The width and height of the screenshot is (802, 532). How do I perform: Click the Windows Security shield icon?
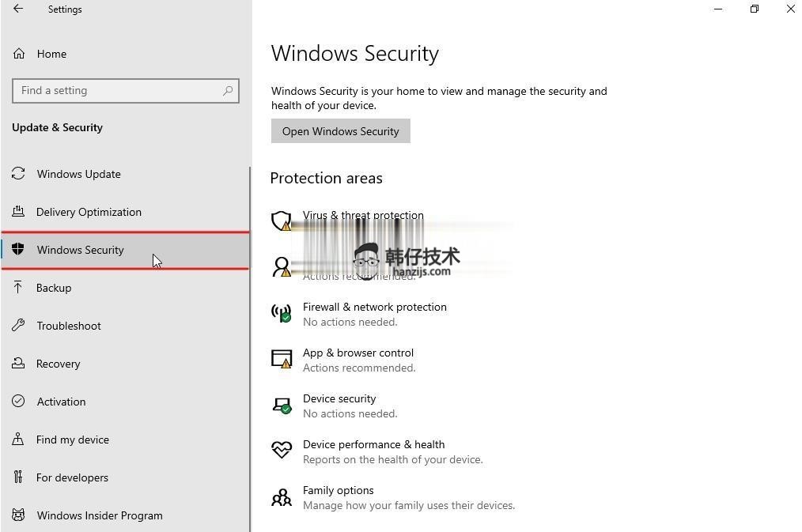click(x=18, y=249)
